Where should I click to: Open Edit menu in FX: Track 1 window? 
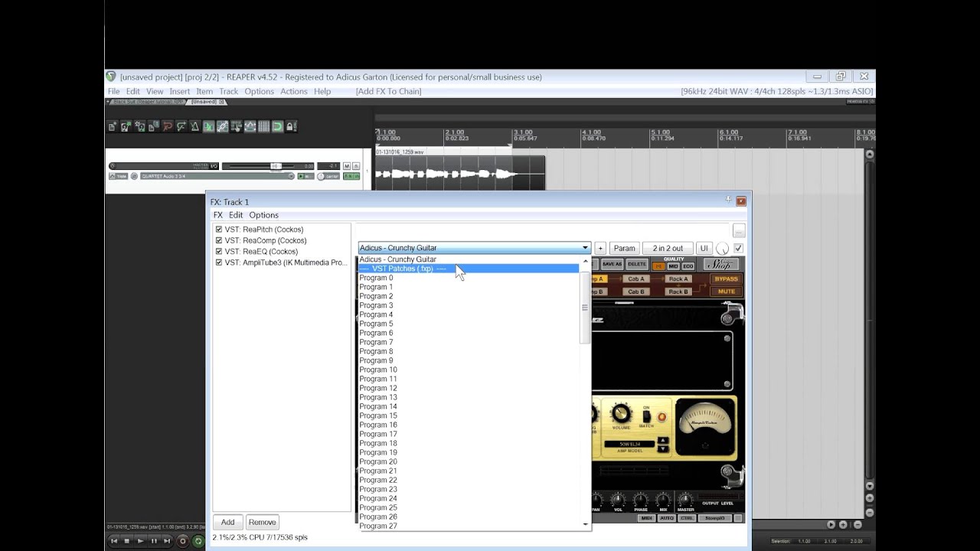pyautogui.click(x=236, y=215)
